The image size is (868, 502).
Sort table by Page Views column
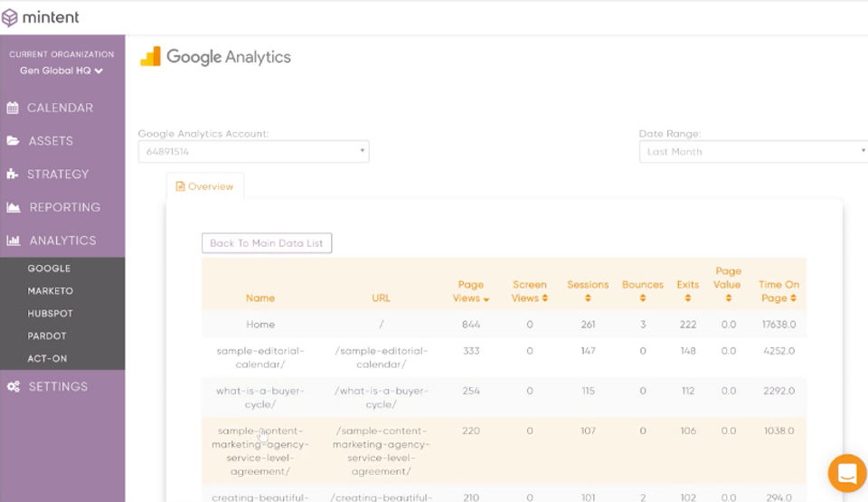pos(471,291)
